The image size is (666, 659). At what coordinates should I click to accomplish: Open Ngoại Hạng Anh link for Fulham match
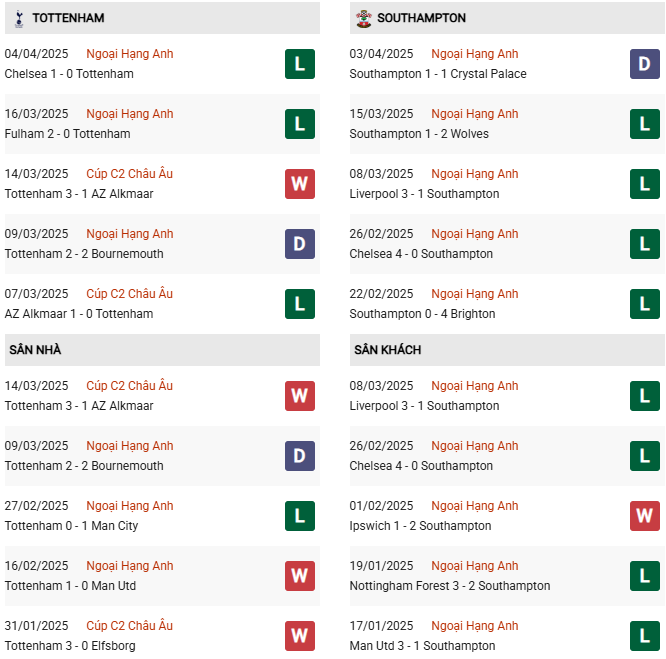pos(130,114)
